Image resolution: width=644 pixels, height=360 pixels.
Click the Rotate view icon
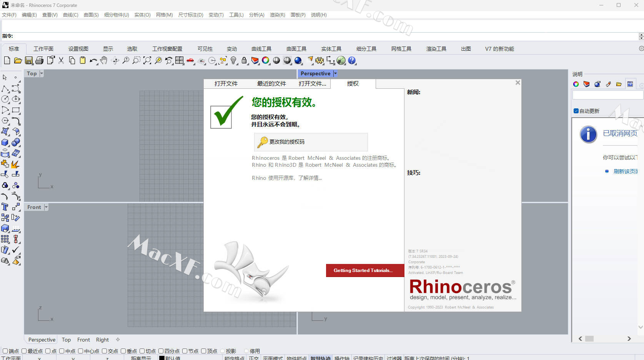(115, 60)
